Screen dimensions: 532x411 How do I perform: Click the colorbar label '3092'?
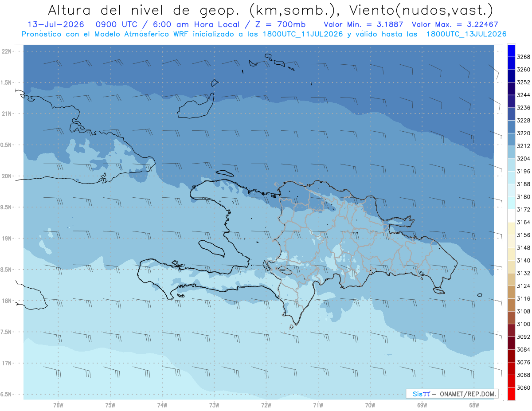(x=523, y=337)
